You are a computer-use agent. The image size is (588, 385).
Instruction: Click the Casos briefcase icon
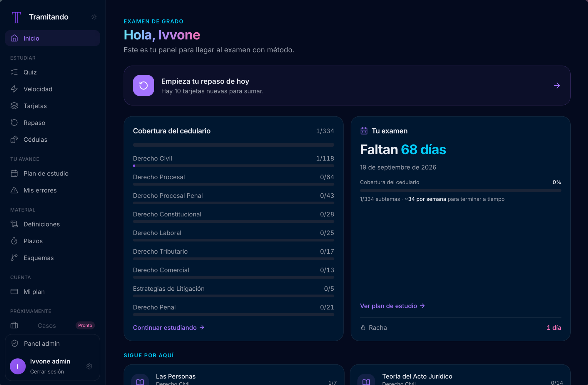(x=14, y=325)
